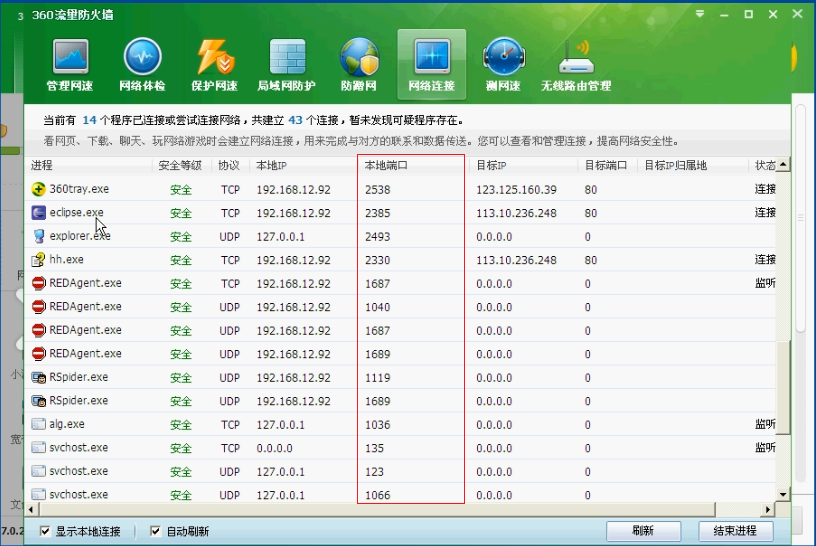Image resolution: width=816 pixels, height=546 pixels.
Task: Sort by the 本地端口 column header
Action: [x=410, y=165]
